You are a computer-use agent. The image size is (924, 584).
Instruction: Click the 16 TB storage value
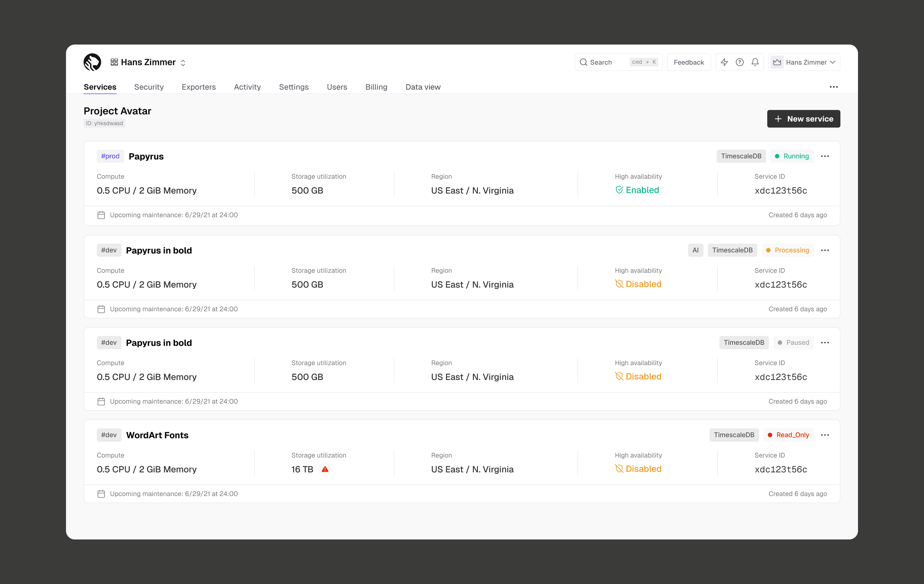[x=302, y=469]
